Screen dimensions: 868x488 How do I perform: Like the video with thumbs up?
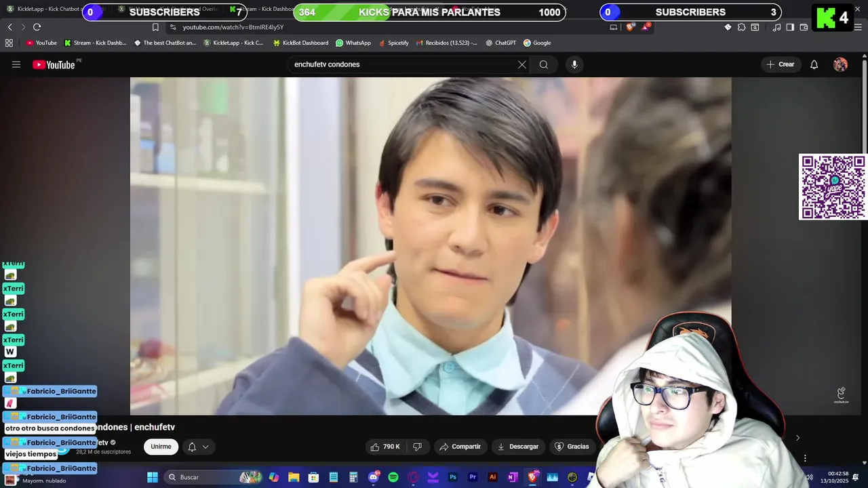point(385,447)
